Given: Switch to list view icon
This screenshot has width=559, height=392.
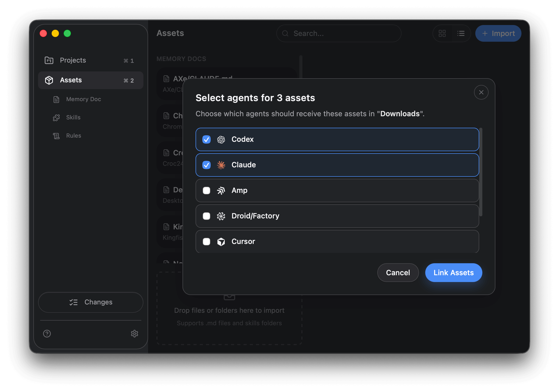Looking at the screenshot, I should pyautogui.click(x=461, y=33).
